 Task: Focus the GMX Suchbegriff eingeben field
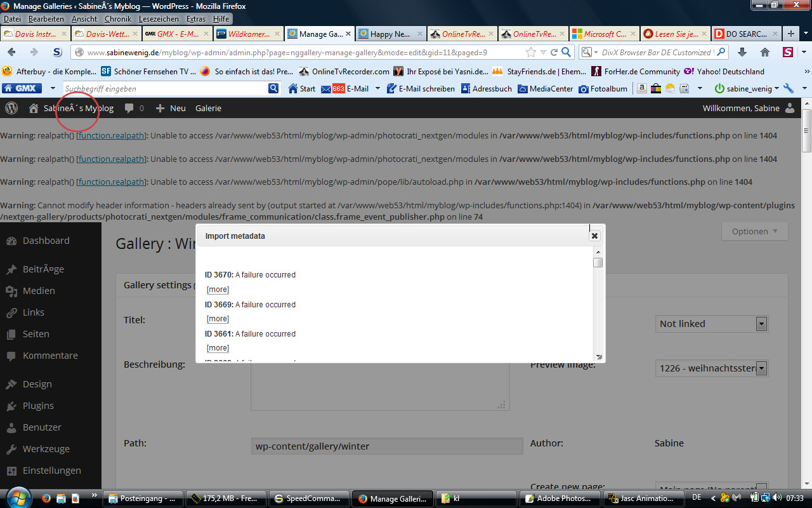point(166,88)
